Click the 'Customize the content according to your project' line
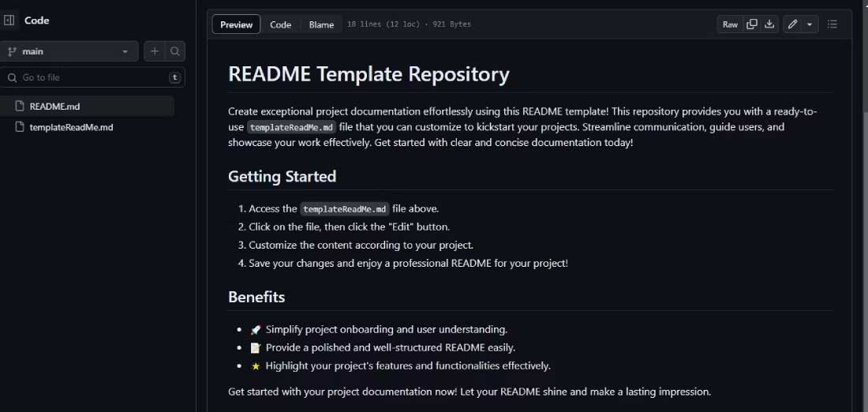This screenshot has width=868, height=412. pyautogui.click(x=361, y=245)
